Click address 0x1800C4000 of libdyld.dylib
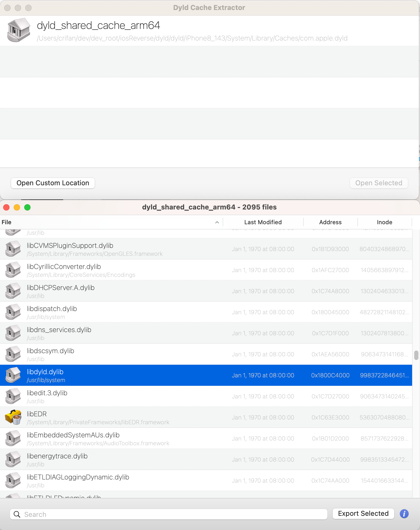The width and height of the screenshot is (420, 530). click(x=330, y=375)
